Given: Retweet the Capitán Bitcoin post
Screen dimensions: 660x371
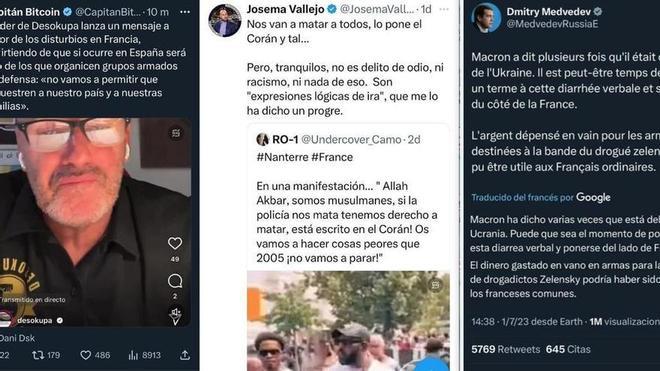Looking at the screenshot, I should coord(46,355).
